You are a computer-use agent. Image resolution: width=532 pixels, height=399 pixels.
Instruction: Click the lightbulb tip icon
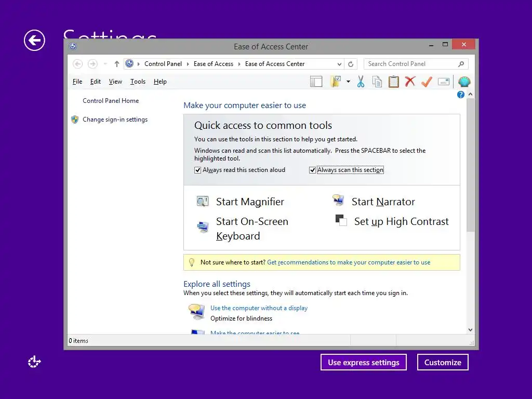point(192,262)
